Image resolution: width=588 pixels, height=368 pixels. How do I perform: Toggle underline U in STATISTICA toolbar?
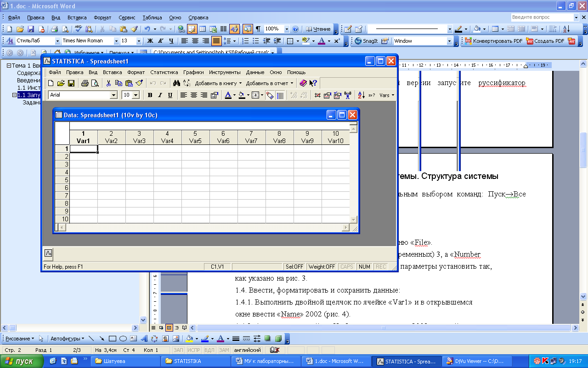(170, 95)
